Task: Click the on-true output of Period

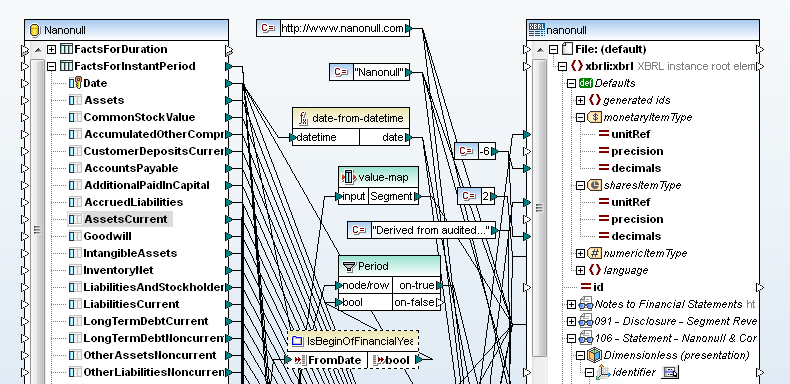Action: point(417,286)
